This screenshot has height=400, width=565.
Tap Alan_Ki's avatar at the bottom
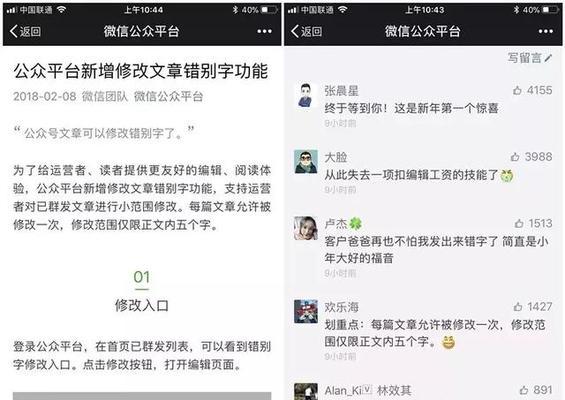pyautogui.click(x=306, y=392)
